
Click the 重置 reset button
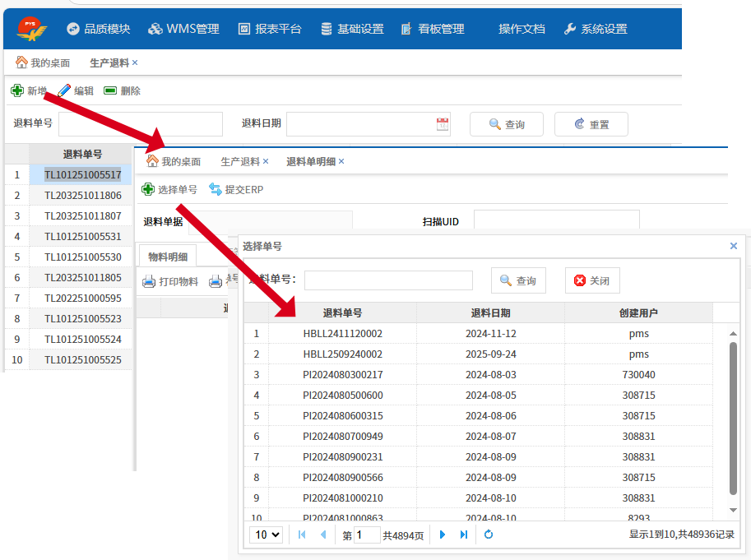tap(591, 124)
